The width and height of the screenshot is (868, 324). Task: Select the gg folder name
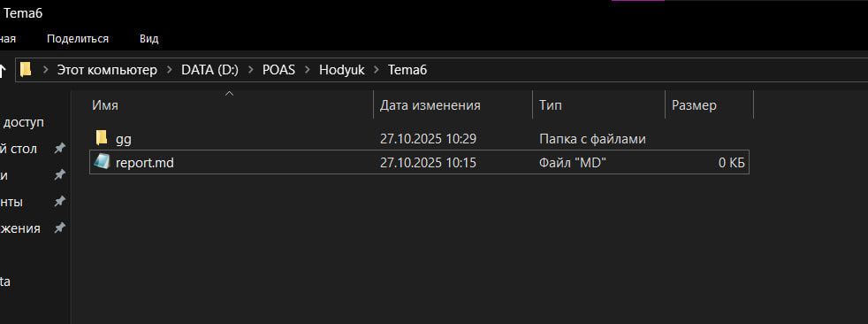(124, 139)
